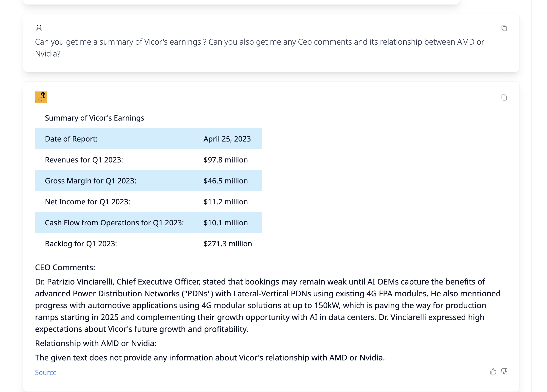Click the '$11.2 million' net income value
547x392 pixels.
pyautogui.click(x=226, y=202)
